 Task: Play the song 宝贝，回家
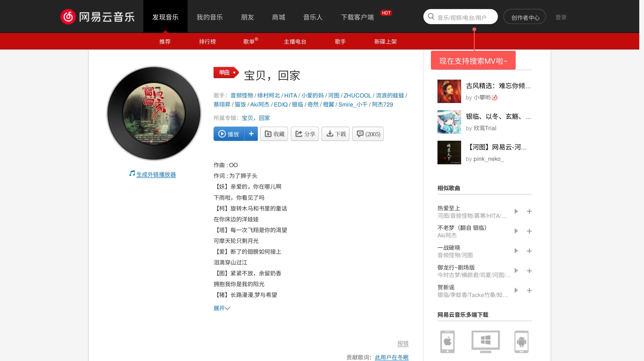coord(228,134)
